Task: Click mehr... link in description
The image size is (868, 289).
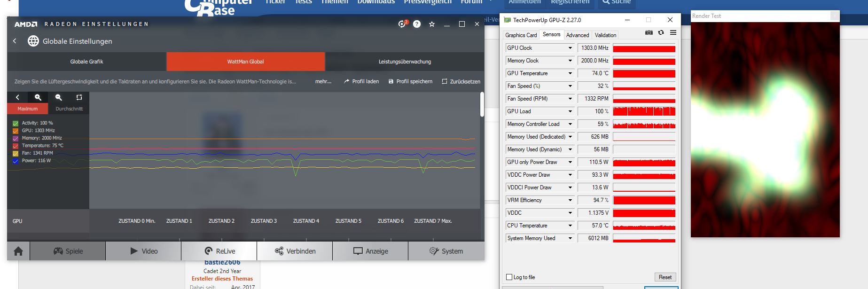Action: (323, 81)
